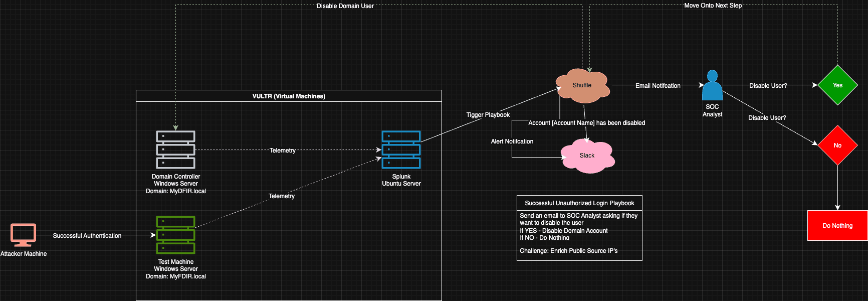Viewport: 868px width, 301px height.
Task: Select Telemetry label from Domain Controller
Action: [x=283, y=150]
